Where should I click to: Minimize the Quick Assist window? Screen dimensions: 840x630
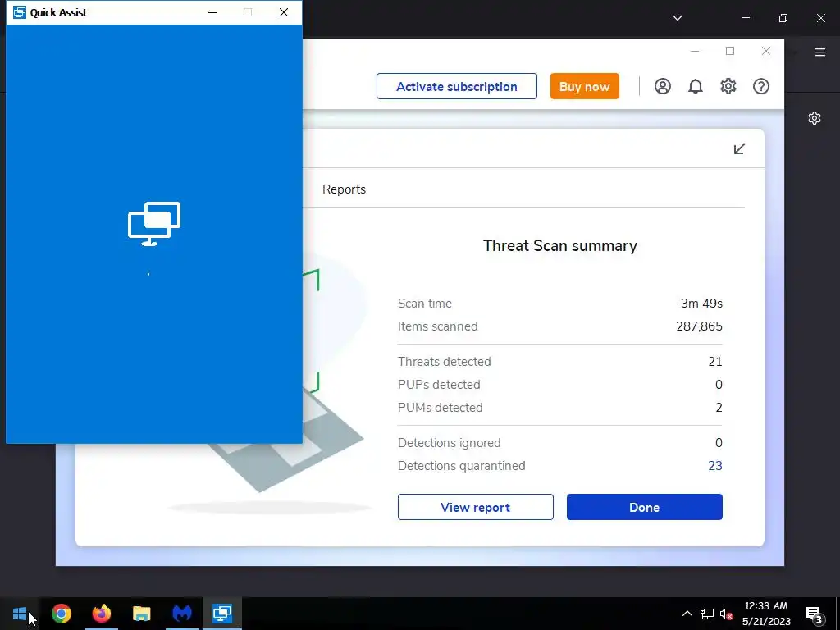pos(212,12)
